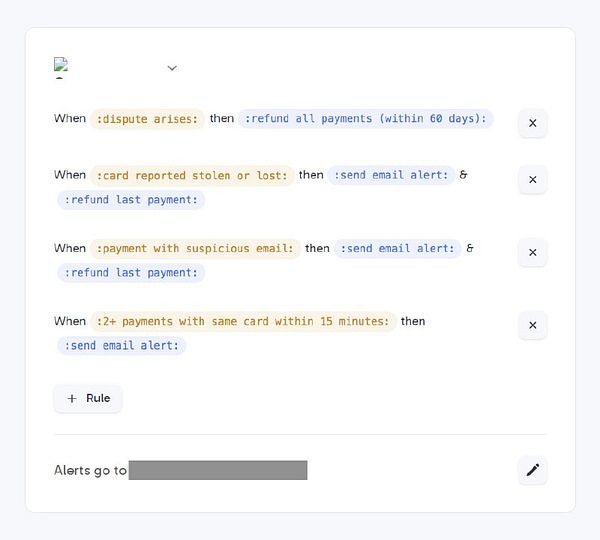The height and width of the screenshot is (540, 600).
Task: Click 'send email alert' in stolen card rule
Action: pyautogui.click(x=394, y=175)
